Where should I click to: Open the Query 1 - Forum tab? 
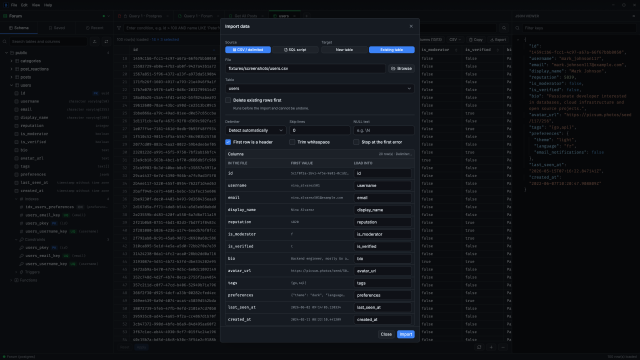pos(198,16)
